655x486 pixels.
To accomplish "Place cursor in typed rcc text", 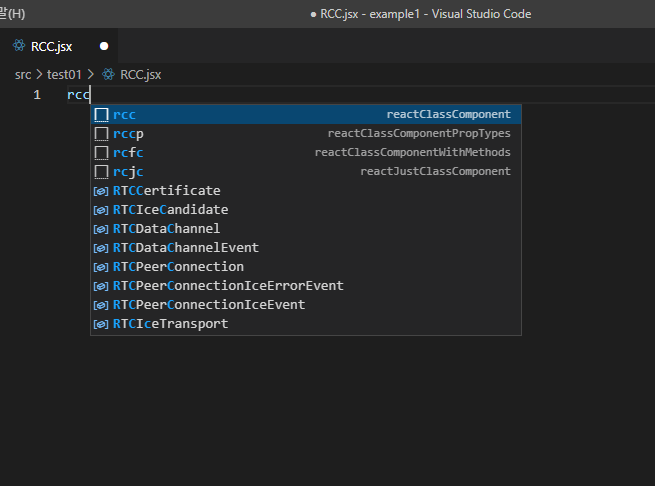I will pos(79,95).
